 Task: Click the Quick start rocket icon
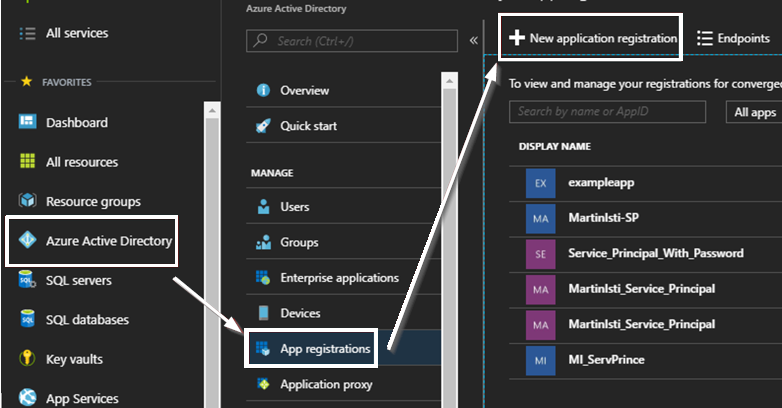[x=263, y=126]
